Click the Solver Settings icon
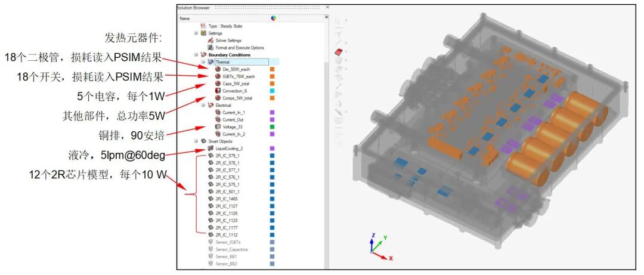The height and width of the screenshot is (275, 644). coord(210,41)
